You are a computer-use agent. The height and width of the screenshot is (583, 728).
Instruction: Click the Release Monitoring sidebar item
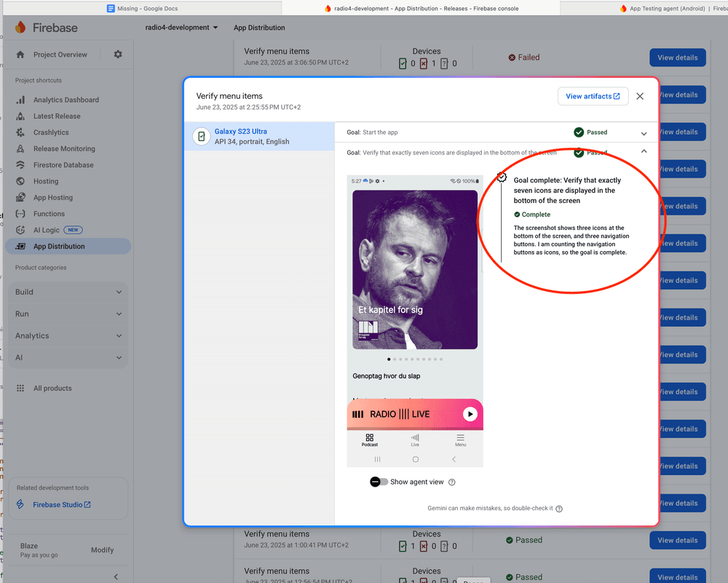[64, 148]
